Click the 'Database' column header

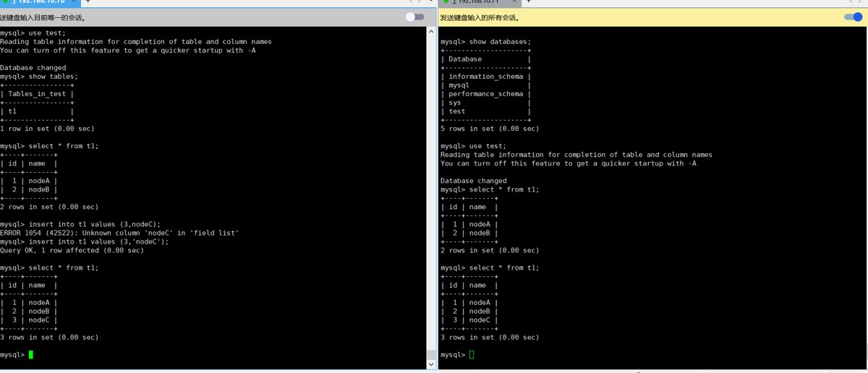coord(465,59)
